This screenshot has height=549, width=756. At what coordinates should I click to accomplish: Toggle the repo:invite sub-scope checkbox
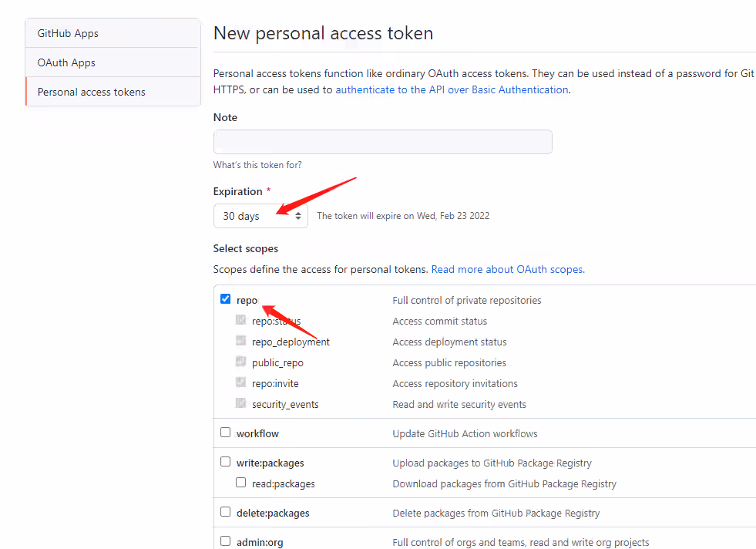point(240,382)
